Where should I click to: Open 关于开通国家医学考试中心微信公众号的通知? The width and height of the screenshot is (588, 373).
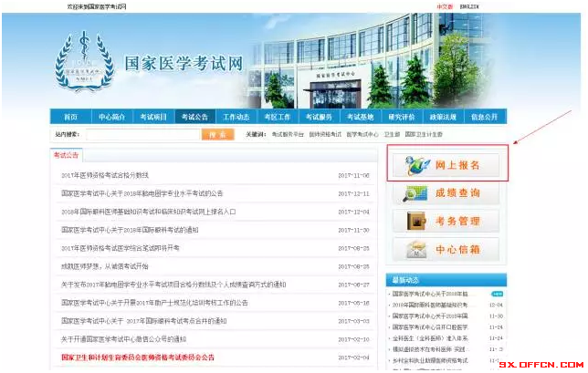click(x=124, y=339)
